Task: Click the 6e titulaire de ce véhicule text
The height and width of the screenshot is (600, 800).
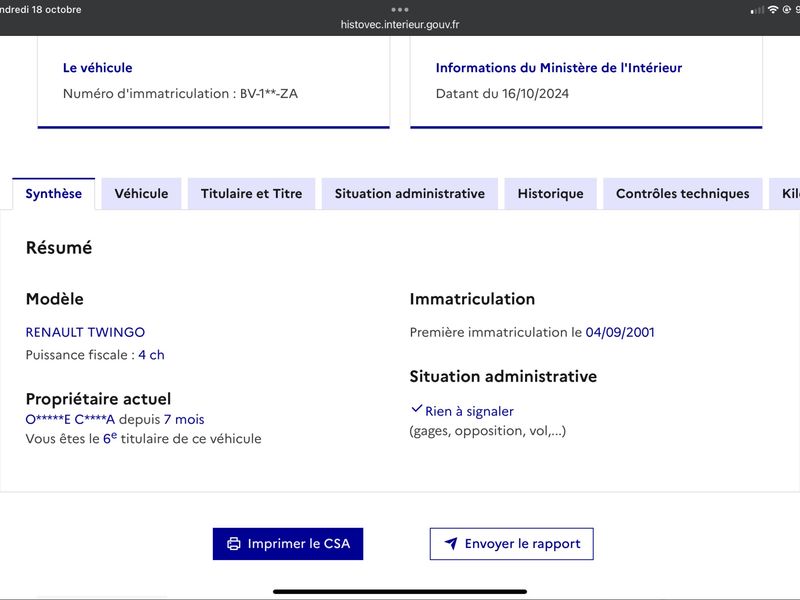Action: pos(182,438)
